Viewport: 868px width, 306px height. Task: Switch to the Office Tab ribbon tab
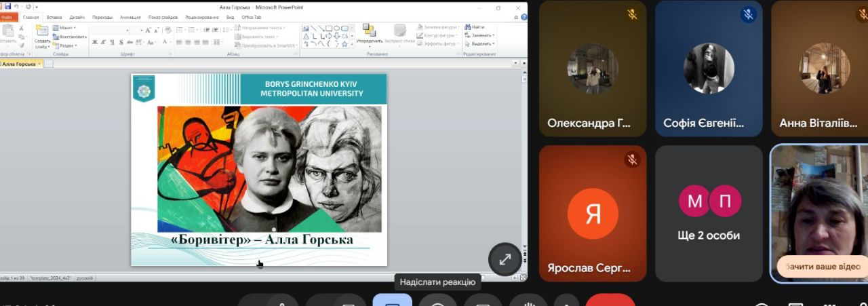251,17
